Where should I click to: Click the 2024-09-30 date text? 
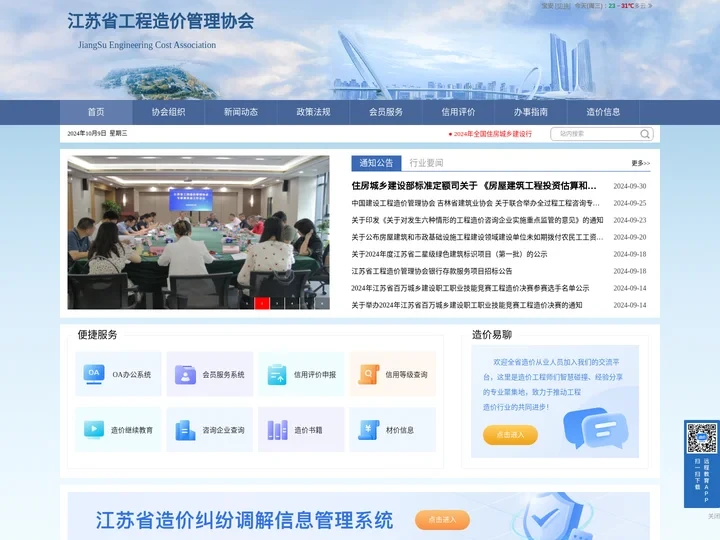630,186
